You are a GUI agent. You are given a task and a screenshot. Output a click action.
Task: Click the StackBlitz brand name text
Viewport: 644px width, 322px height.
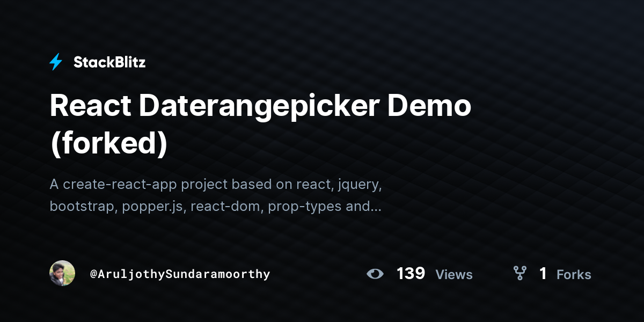pos(109,62)
